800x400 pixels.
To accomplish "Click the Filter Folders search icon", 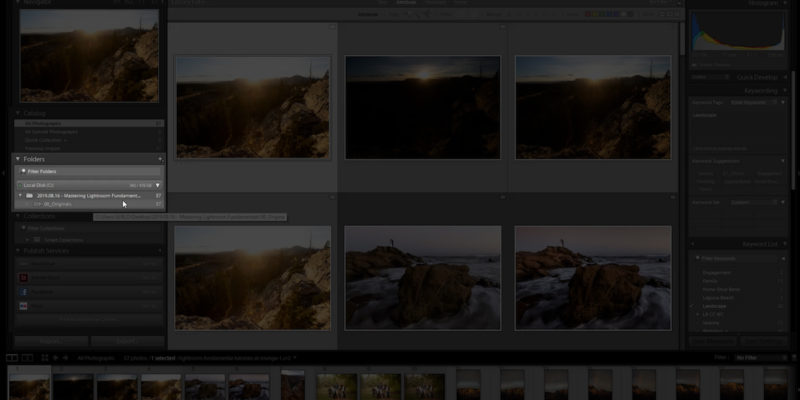I will 23,171.
